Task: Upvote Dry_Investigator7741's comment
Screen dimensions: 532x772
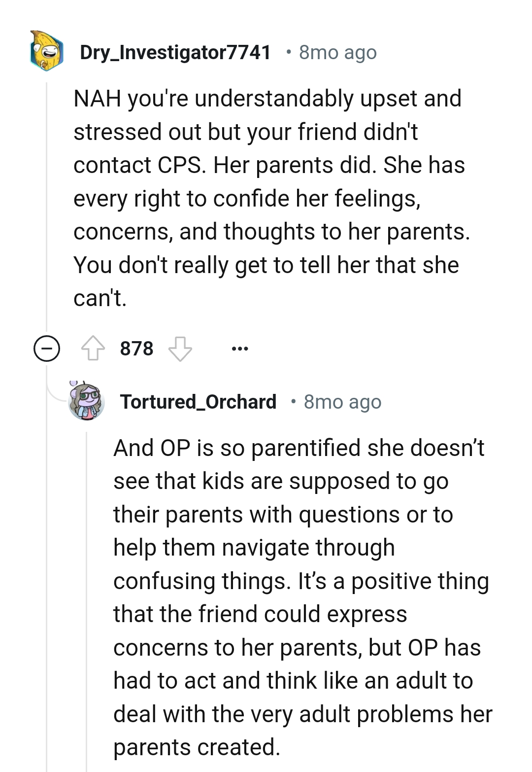Action: 94,349
